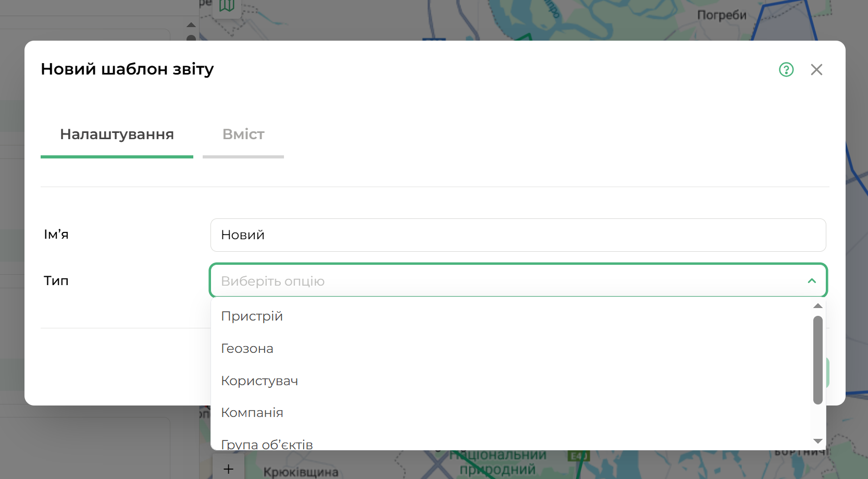Pick the Користувач option
The width and height of the screenshot is (868, 479).
(259, 381)
